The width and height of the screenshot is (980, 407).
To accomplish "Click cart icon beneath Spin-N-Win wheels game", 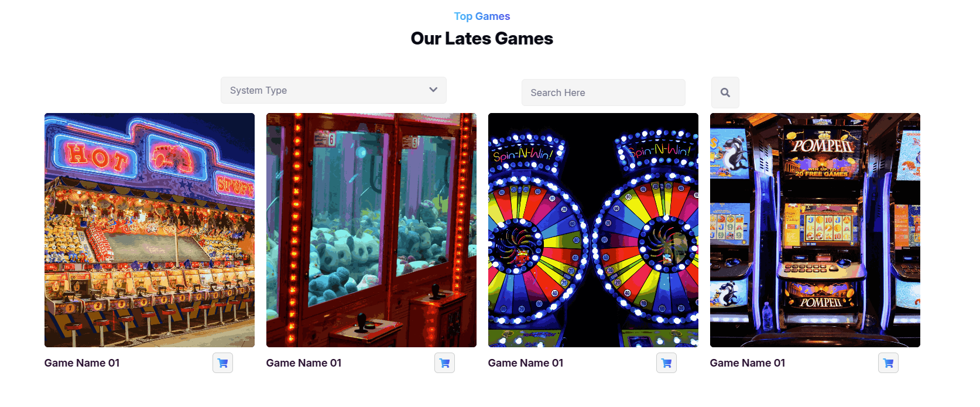I will tap(666, 363).
